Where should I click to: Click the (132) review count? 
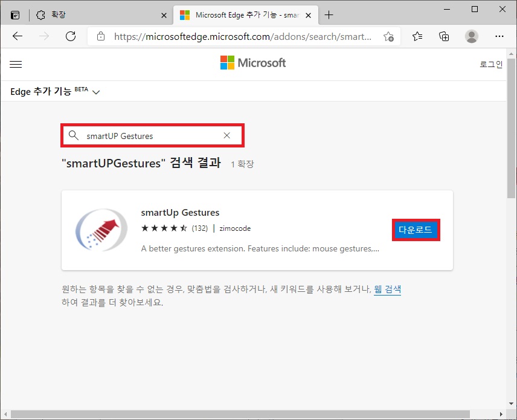tap(200, 228)
